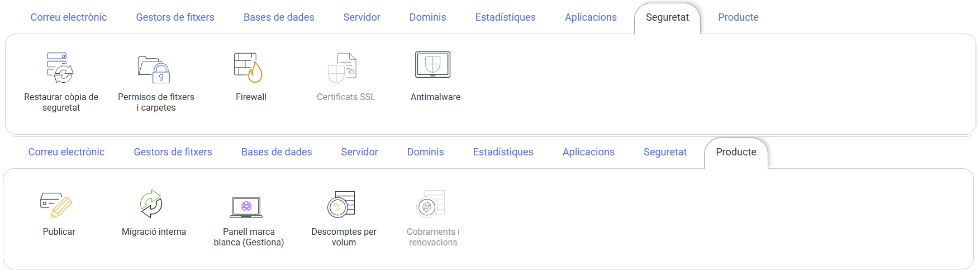Open Permisos de fitxers i carpetes

click(x=155, y=69)
